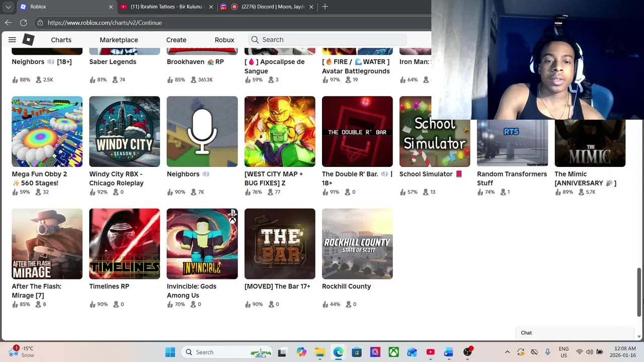Open Timelines RP game thumbnail
644x362 pixels.
124,244
